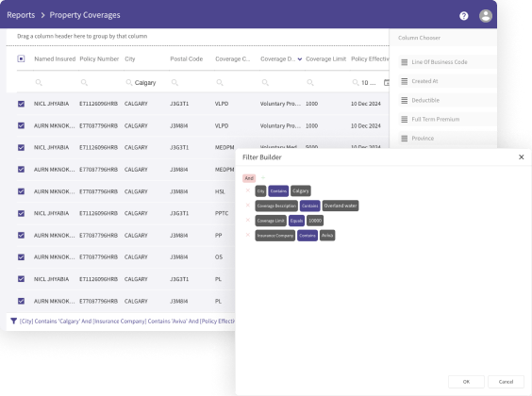
Task: Uncheck the checkbox for the OS coverage row
Action: (x=21, y=257)
